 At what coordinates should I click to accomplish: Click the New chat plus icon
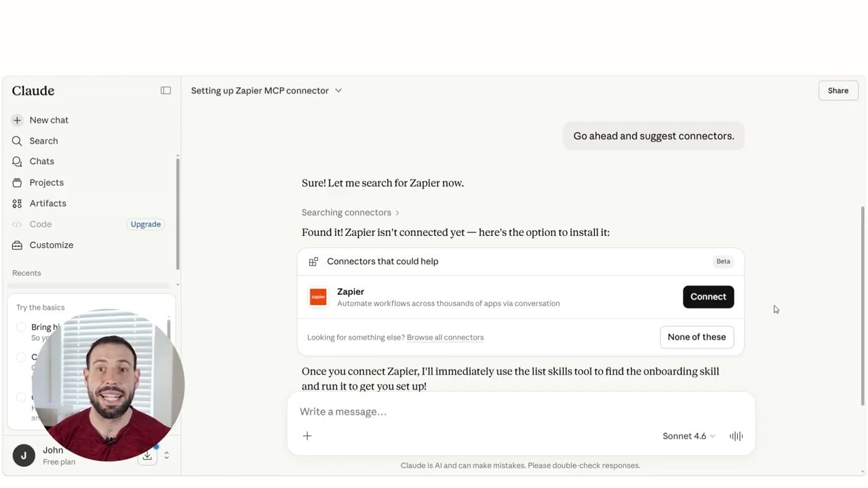pyautogui.click(x=17, y=120)
